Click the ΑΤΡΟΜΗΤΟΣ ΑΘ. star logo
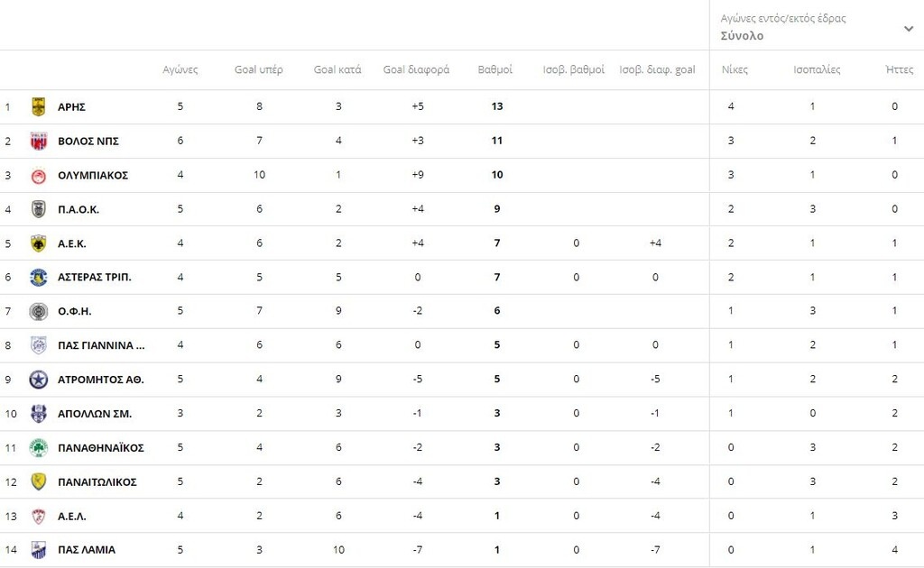This screenshot has height=568, width=924. pyautogui.click(x=38, y=380)
